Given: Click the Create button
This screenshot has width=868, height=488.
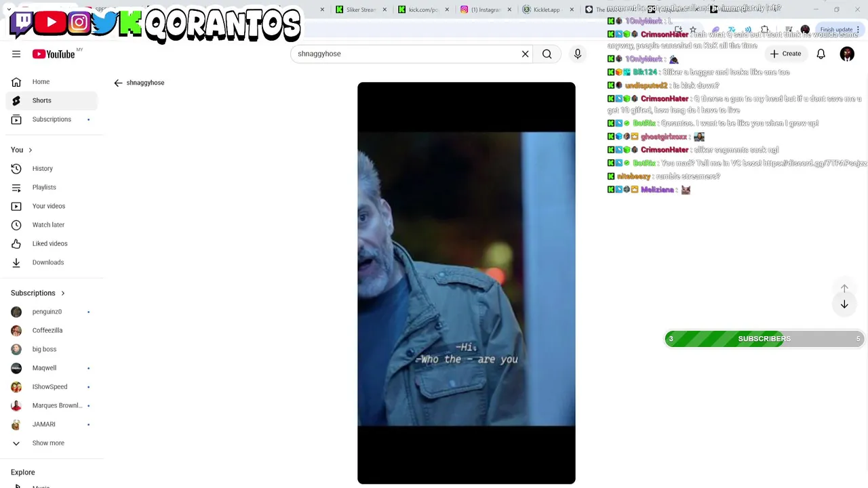Looking at the screenshot, I should pyautogui.click(x=785, y=54).
